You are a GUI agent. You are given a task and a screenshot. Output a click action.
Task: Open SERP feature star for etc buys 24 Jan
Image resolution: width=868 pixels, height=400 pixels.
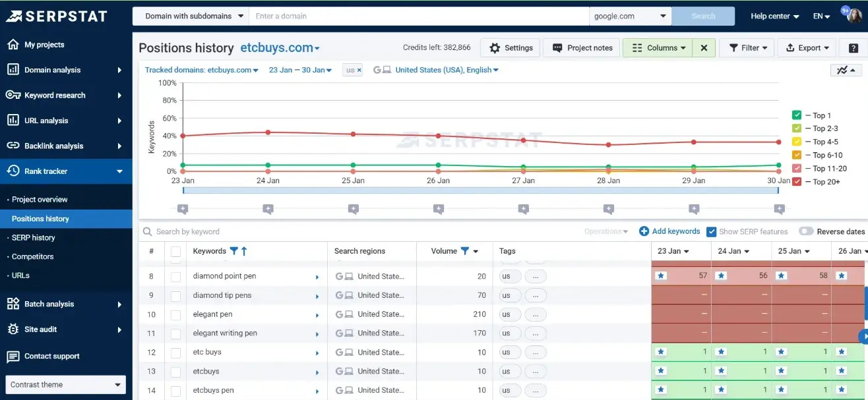tap(721, 352)
